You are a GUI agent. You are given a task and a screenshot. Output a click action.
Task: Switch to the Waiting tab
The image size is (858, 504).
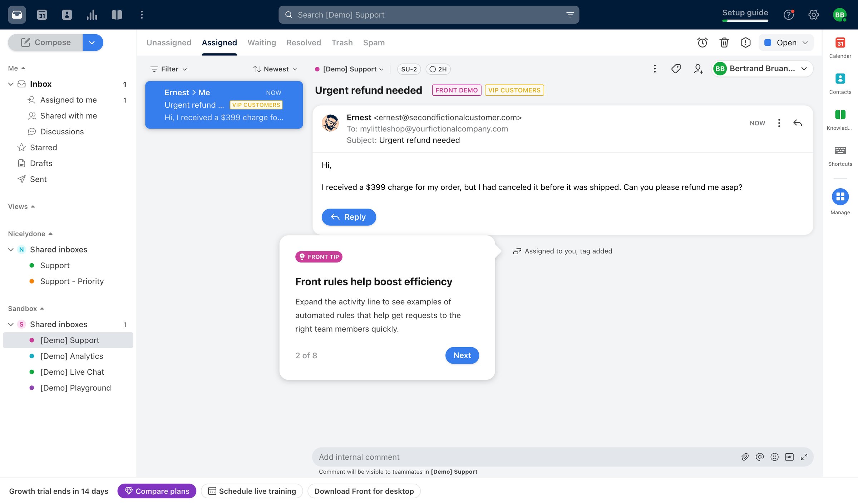pyautogui.click(x=262, y=43)
